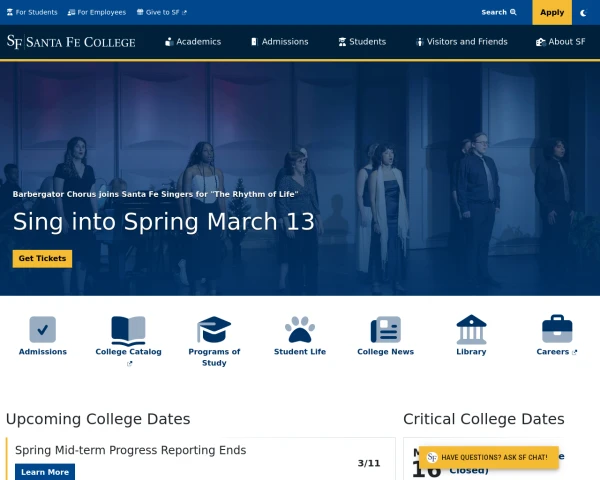Image resolution: width=600 pixels, height=480 pixels.
Task: Open the Library building icon
Action: pyautogui.click(x=471, y=329)
